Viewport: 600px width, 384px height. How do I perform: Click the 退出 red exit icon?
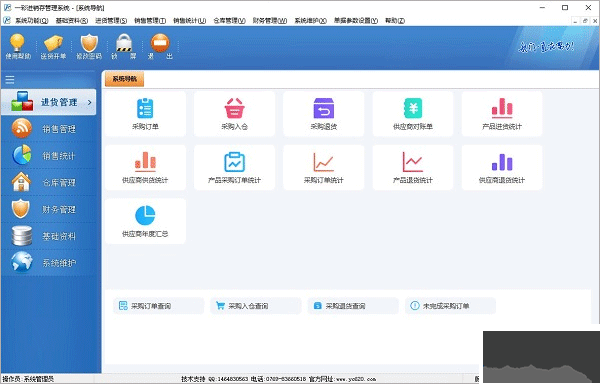(160, 46)
